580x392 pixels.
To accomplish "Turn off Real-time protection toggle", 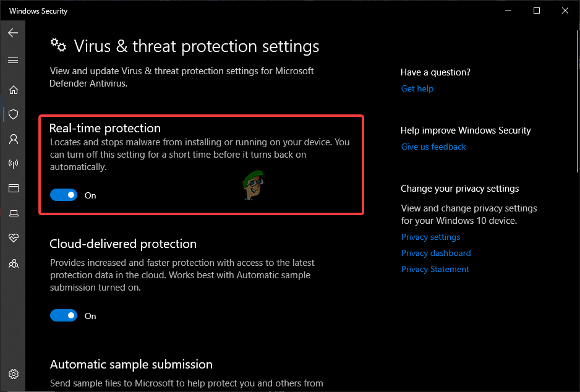I will (64, 195).
